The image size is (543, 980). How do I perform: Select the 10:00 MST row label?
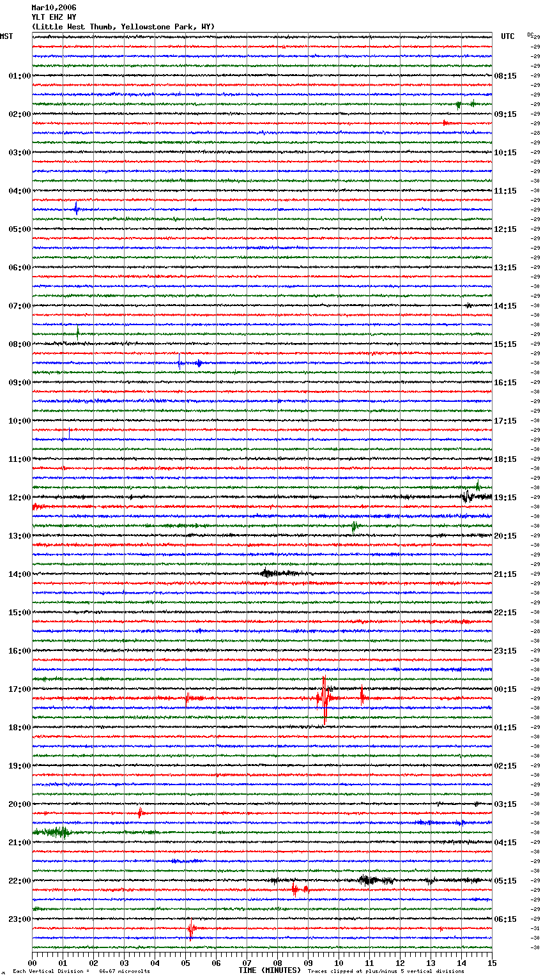pos(20,421)
